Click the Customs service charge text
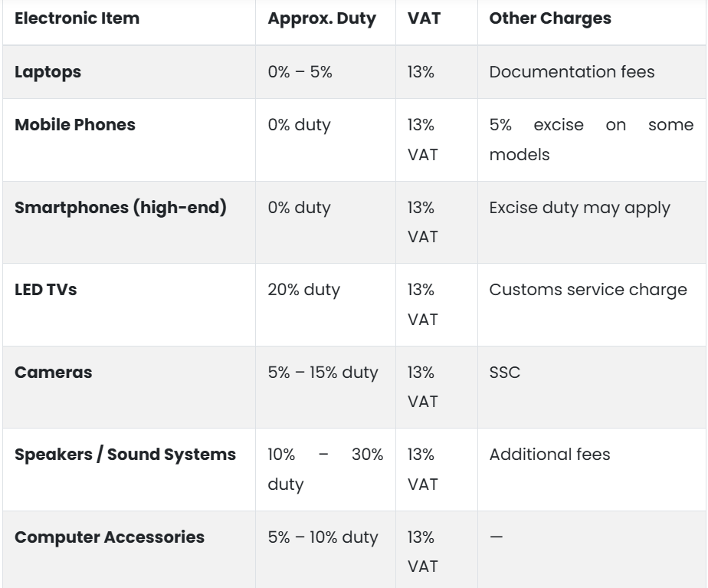The width and height of the screenshot is (708, 588). pos(588,291)
